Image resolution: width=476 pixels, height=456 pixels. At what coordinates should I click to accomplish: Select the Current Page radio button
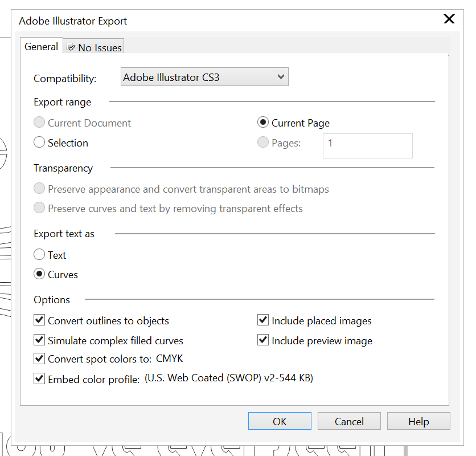(x=263, y=123)
